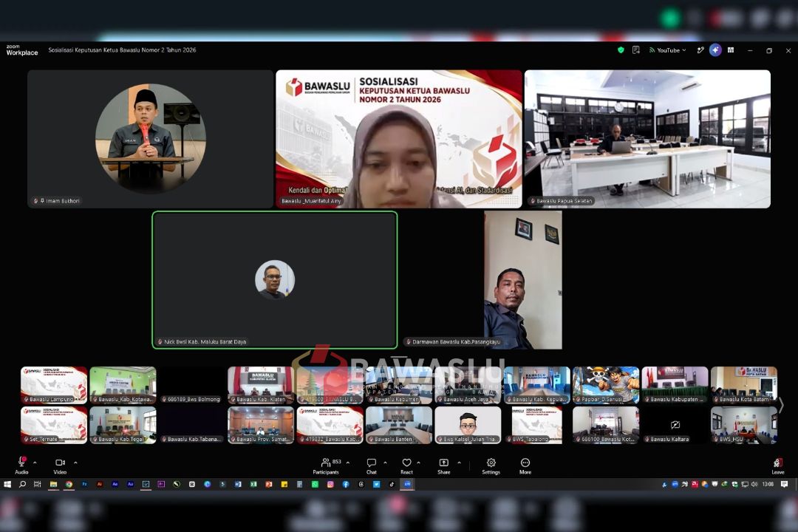Expand the Chat options caret

tap(385, 463)
